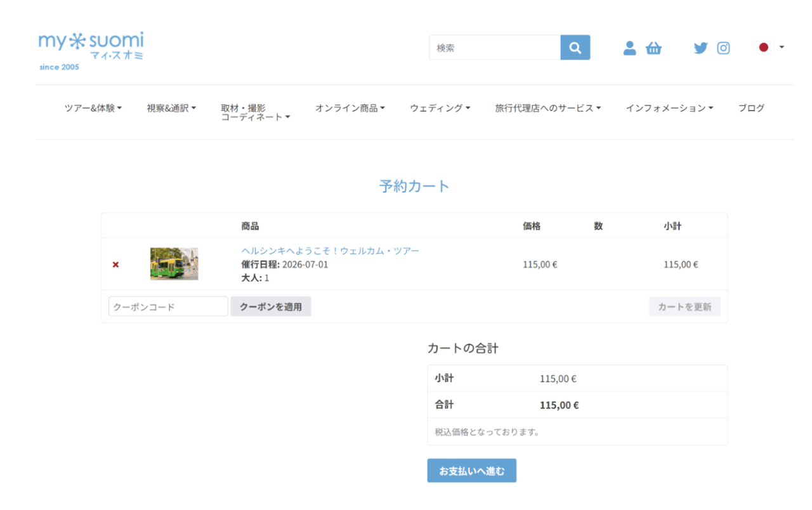The width and height of the screenshot is (812, 510).
Task: Open the オンライン商品 dropdown
Action: click(x=351, y=107)
